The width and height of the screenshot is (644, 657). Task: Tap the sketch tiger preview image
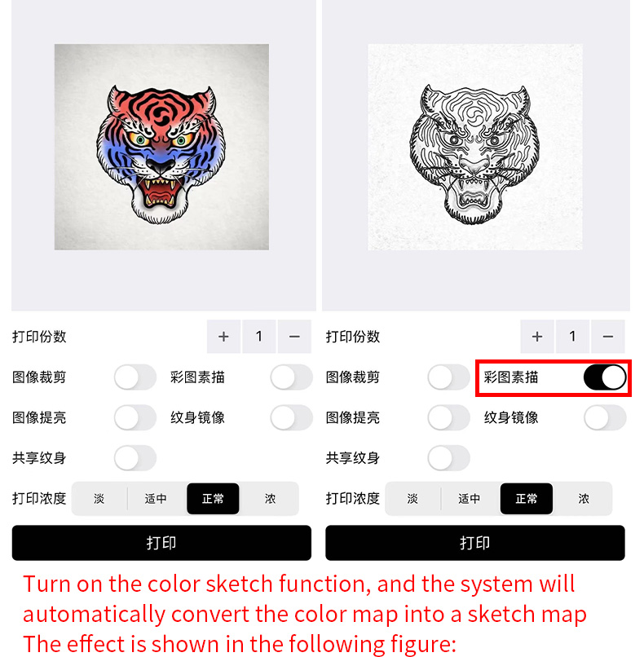click(475, 147)
